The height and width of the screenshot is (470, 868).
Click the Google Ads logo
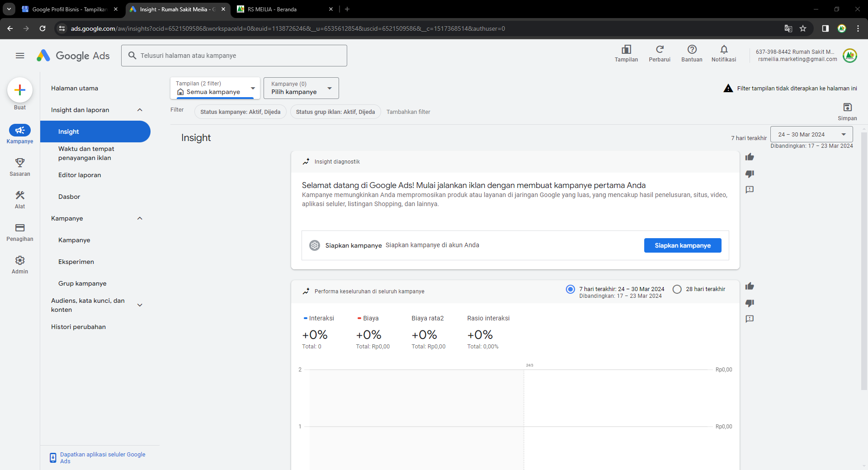pyautogui.click(x=73, y=56)
